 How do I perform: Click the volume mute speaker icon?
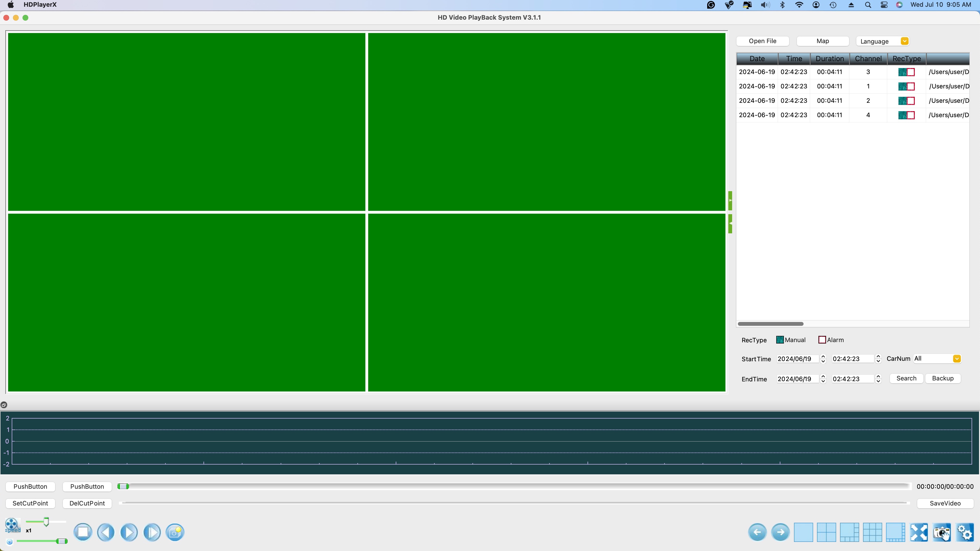(10, 541)
